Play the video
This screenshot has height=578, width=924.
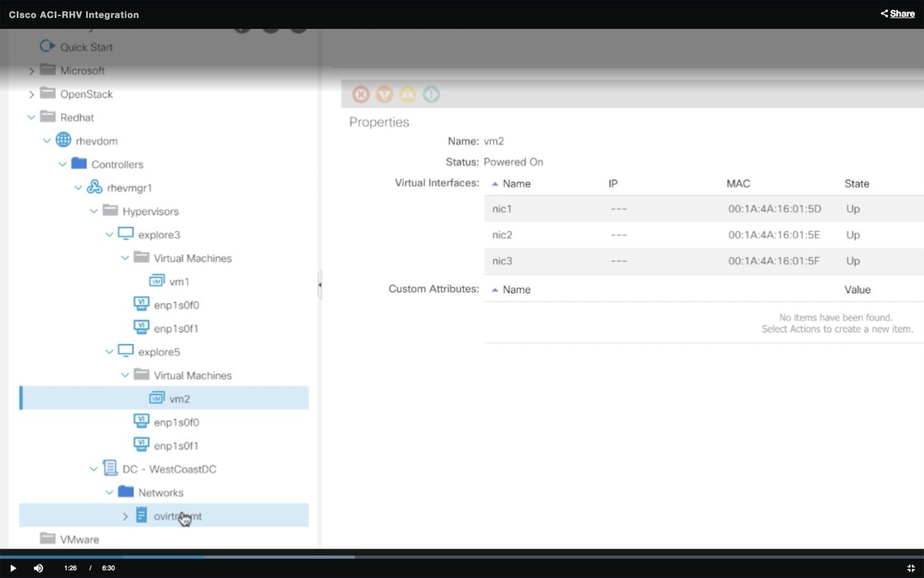point(13,568)
